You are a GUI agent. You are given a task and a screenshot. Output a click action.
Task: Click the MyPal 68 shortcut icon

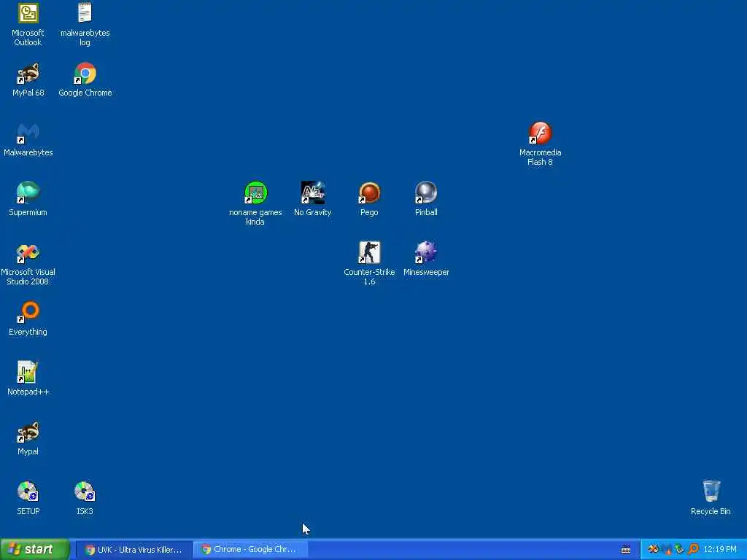[28, 80]
